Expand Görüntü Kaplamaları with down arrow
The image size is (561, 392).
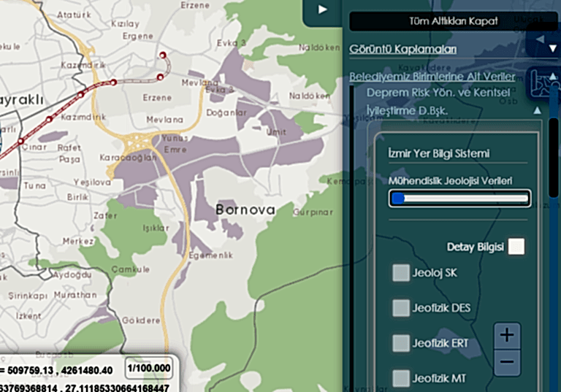[553, 49]
